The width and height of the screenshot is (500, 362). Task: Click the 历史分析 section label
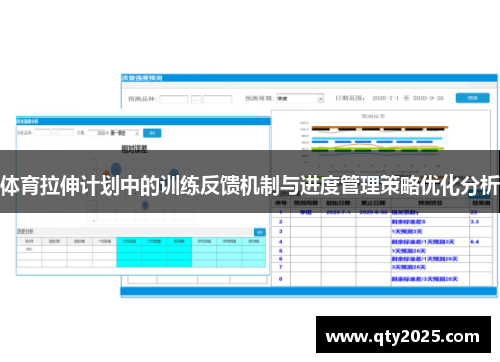pyautogui.click(x=25, y=231)
